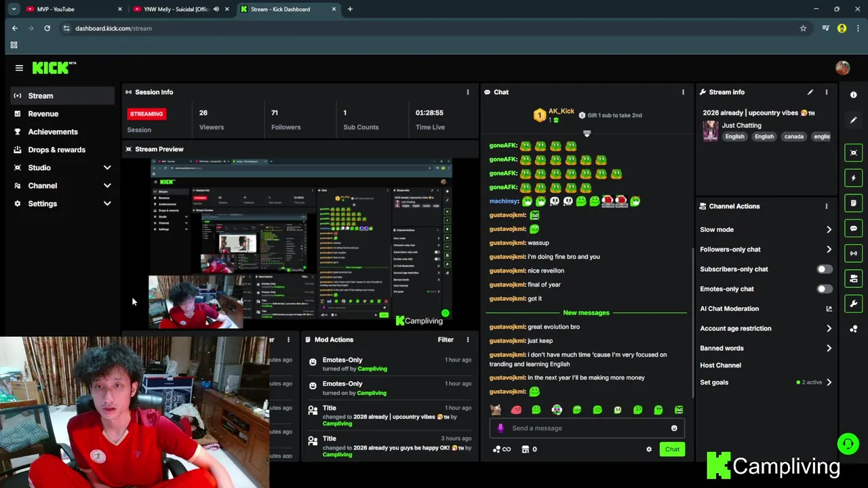Open Followers-only chat options chevron
The image size is (868, 488).
coord(829,249)
